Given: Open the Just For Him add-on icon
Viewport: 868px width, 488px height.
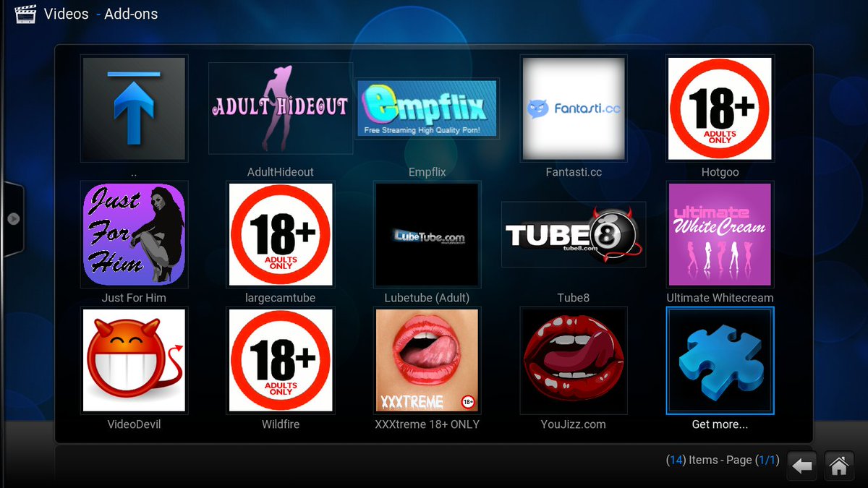Looking at the screenshot, I should 134,234.
